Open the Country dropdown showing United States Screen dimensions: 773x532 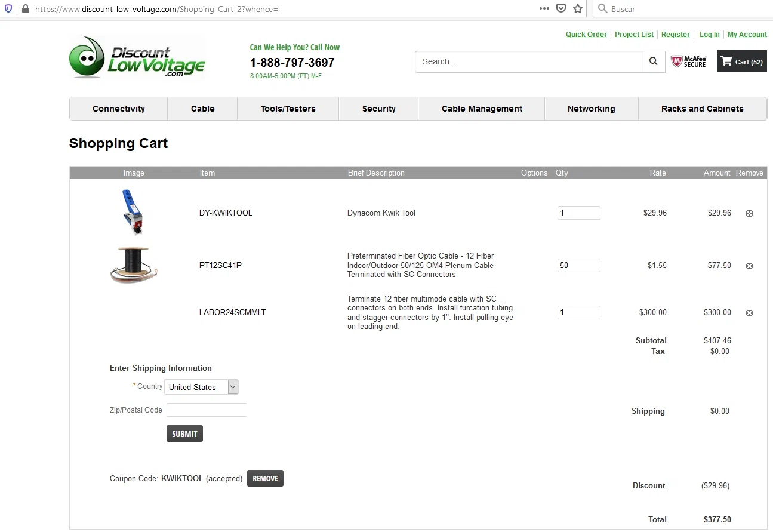[201, 387]
